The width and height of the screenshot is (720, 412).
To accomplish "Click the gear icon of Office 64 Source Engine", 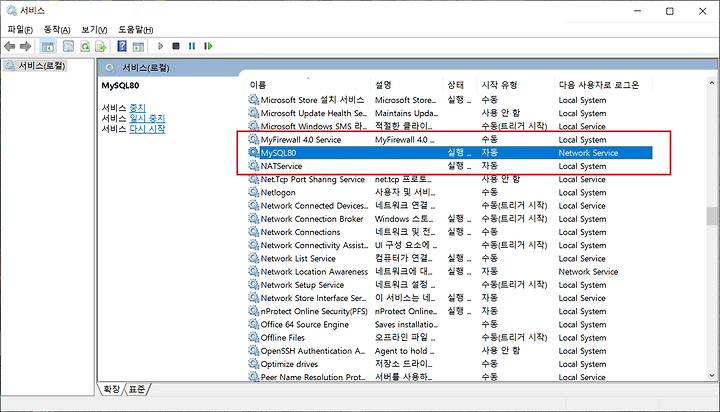I will 253,324.
